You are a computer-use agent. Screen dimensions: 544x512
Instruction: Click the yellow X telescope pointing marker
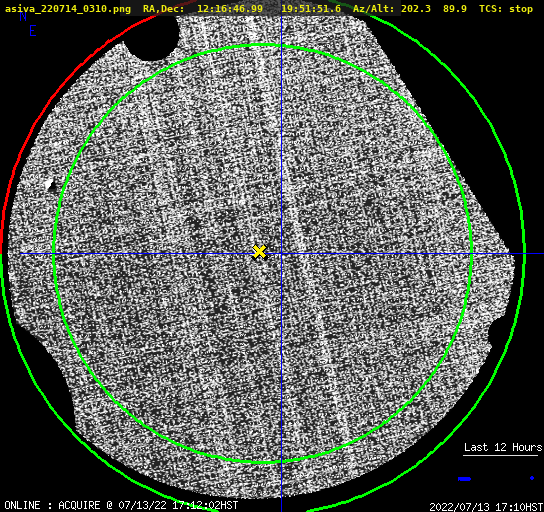[x=259, y=252]
